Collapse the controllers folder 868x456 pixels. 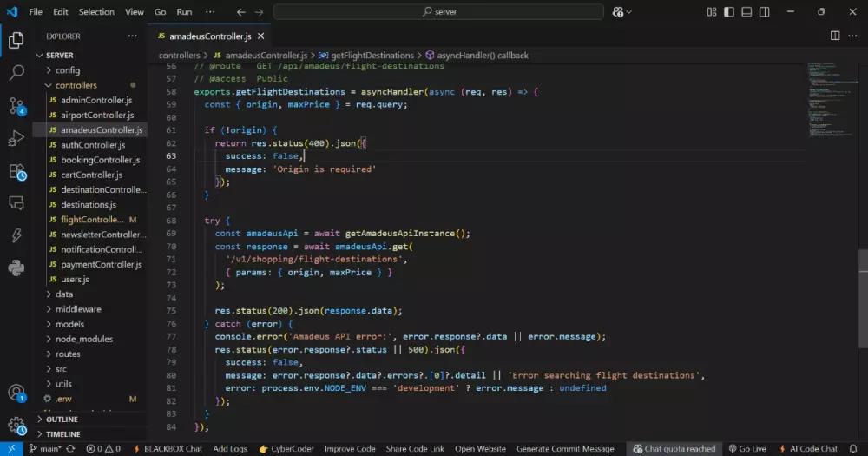(76, 85)
